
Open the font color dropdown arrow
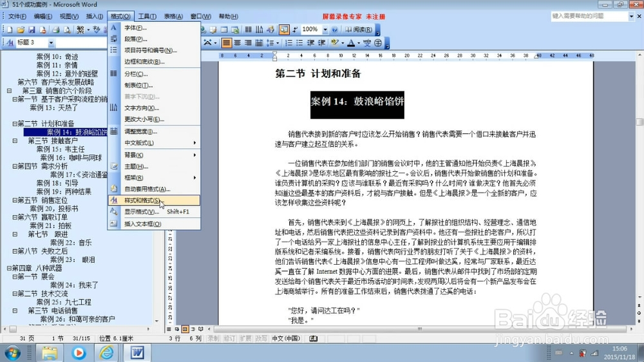[x=359, y=43]
